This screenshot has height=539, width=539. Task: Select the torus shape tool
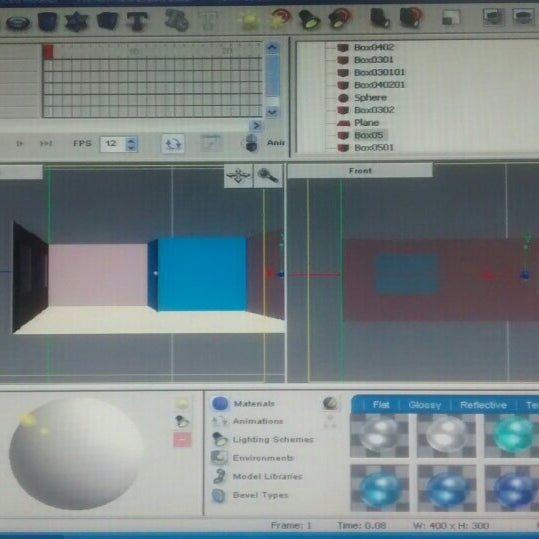click(18, 23)
